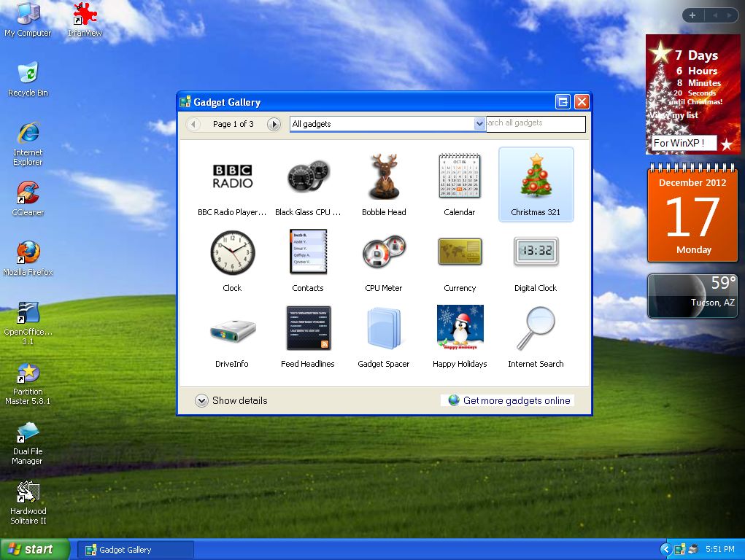Viewport: 745px width, 560px height.
Task: Pick the CPU Meter gadget
Action: pyautogui.click(x=384, y=252)
